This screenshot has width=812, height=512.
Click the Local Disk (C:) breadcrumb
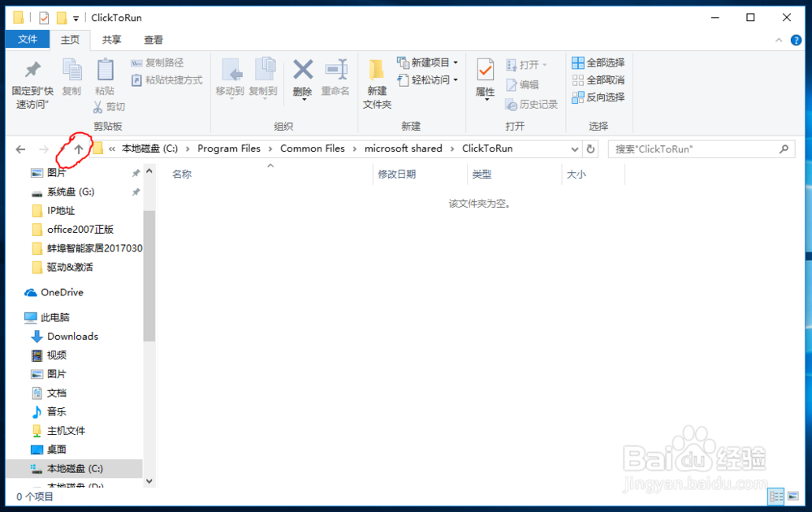[149, 148]
